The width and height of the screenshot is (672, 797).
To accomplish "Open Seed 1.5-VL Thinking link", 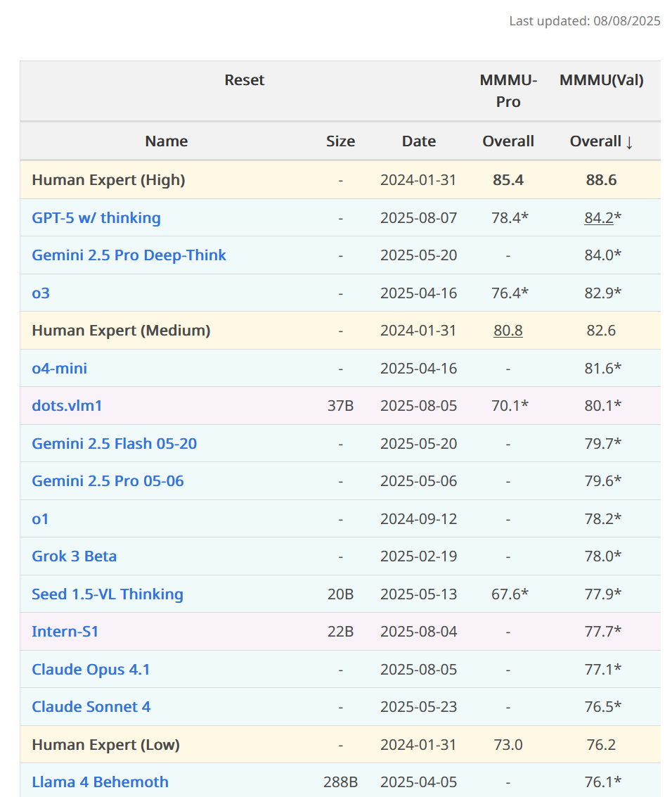I will coord(108,594).
